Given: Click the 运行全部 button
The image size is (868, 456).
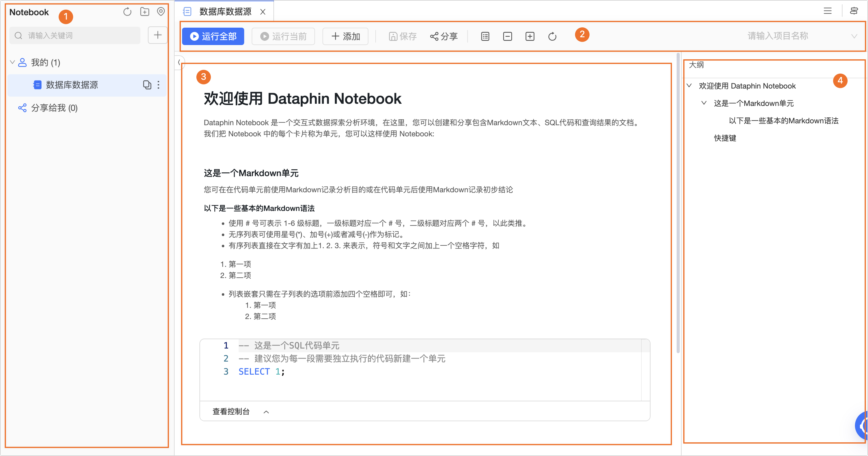Looking at the screenshot, I should [x=213, y=36].
